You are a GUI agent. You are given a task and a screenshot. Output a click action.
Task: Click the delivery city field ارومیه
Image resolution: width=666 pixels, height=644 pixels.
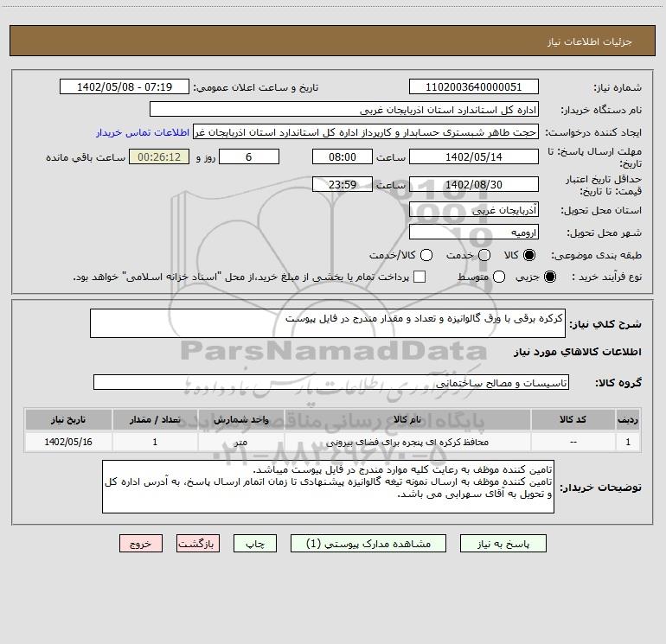click(x=474, y=232)
